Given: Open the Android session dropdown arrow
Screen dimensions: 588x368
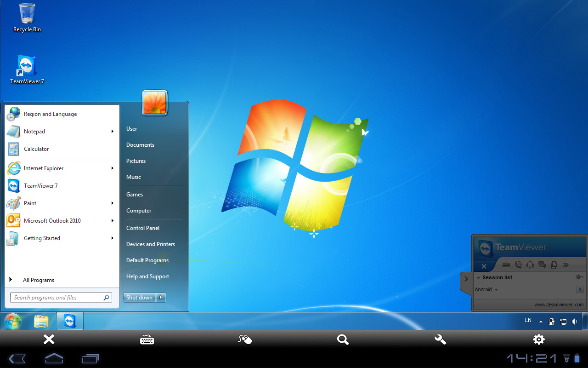Looking at the screenshot, I should [x=496, y=290].
